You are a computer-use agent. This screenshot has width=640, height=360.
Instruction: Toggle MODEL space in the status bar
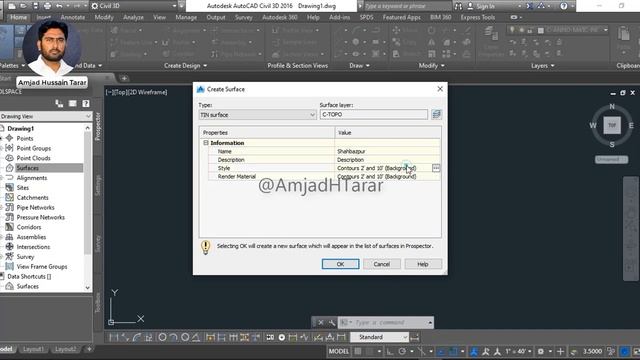point(339,351)
